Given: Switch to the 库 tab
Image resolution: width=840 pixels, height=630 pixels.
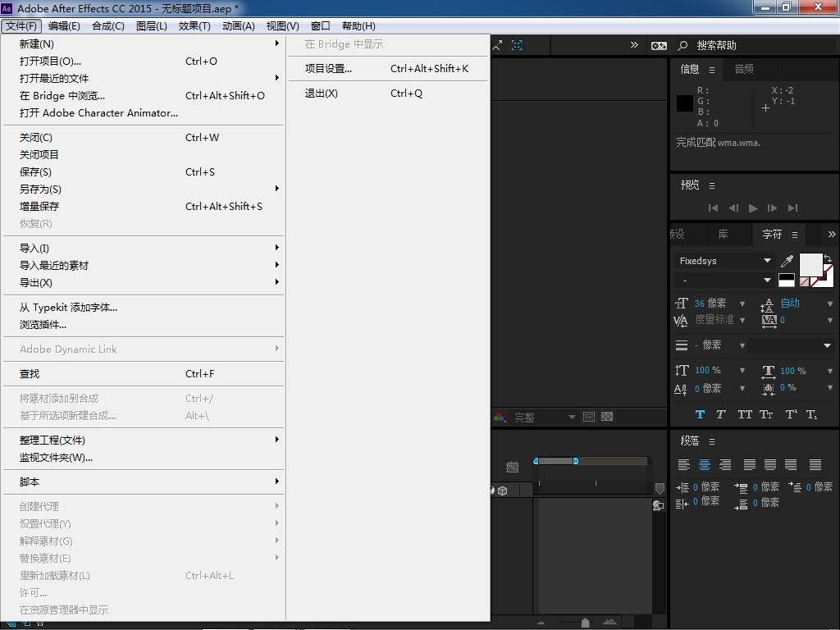Looking at the screenshot, I should (x=723, y=234).
